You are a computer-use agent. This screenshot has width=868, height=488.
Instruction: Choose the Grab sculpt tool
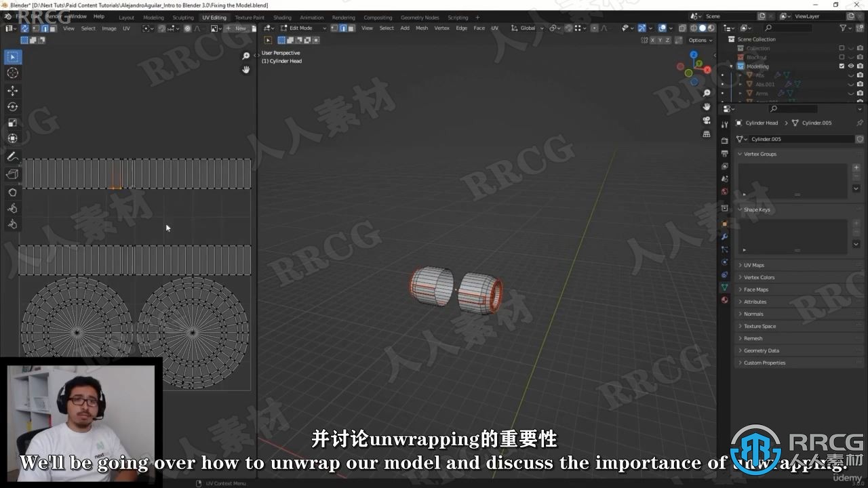tap(12, 192)
